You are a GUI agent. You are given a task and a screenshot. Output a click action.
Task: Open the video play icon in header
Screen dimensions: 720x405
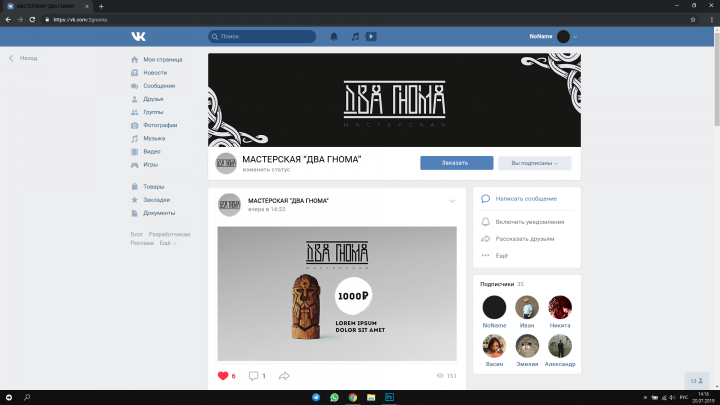[x=371, y=36]
